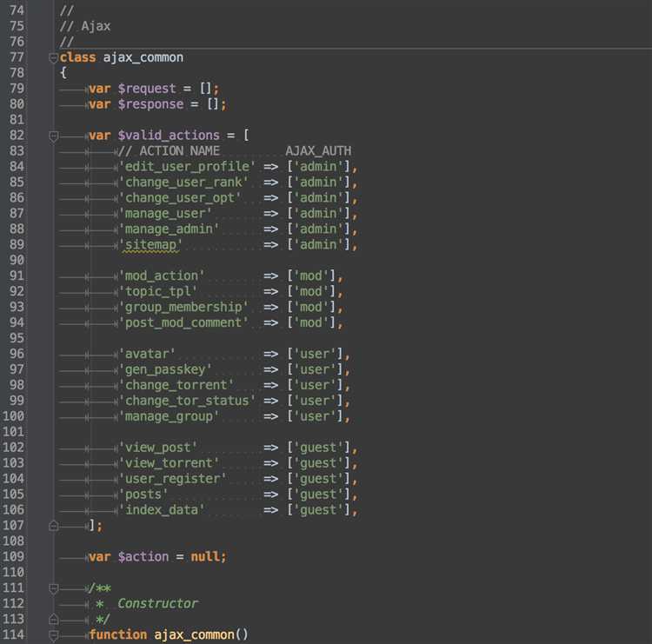
Task: Click the '// Ajax' comment
Action: (85, 26)
